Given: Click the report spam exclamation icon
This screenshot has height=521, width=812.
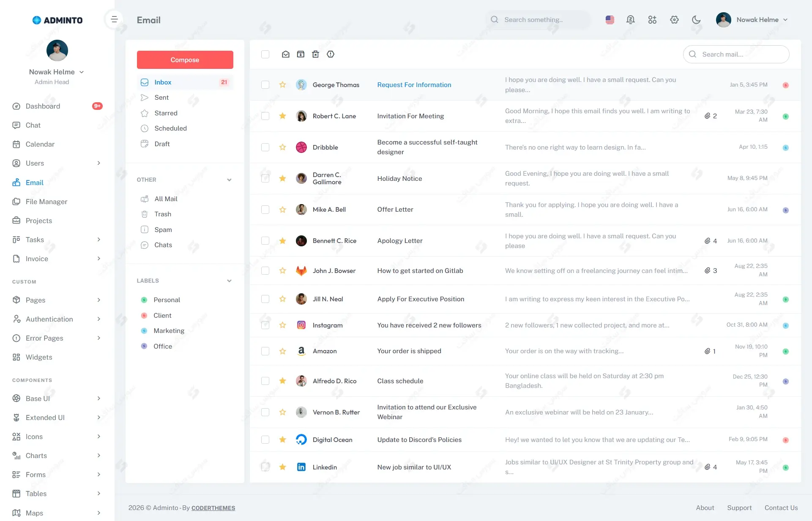Looking at the screenshot, I should click(331, 54).
